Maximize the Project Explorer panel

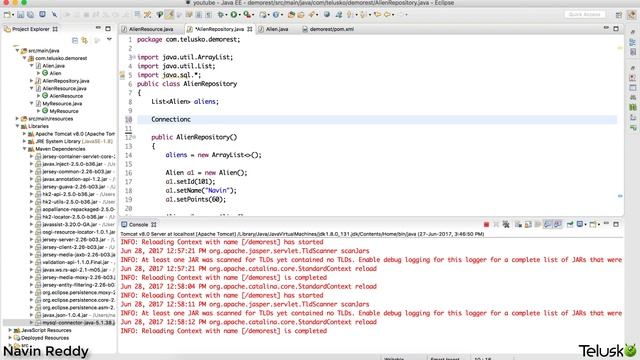[x=108, y=29]
